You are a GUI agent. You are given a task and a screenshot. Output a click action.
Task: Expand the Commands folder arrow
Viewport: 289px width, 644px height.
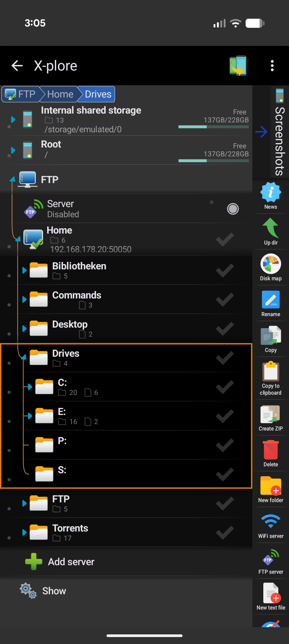(x=24, y=299)
